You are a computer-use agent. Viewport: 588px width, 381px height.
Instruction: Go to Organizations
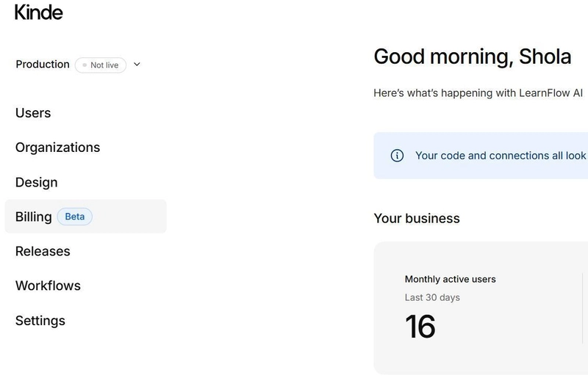point(58,148)
